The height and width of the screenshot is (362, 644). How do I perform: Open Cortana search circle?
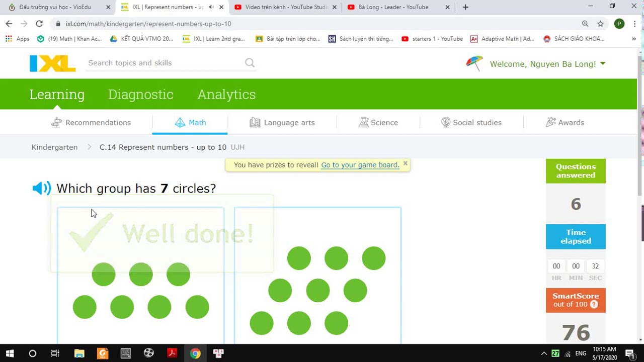pos(33,353)
